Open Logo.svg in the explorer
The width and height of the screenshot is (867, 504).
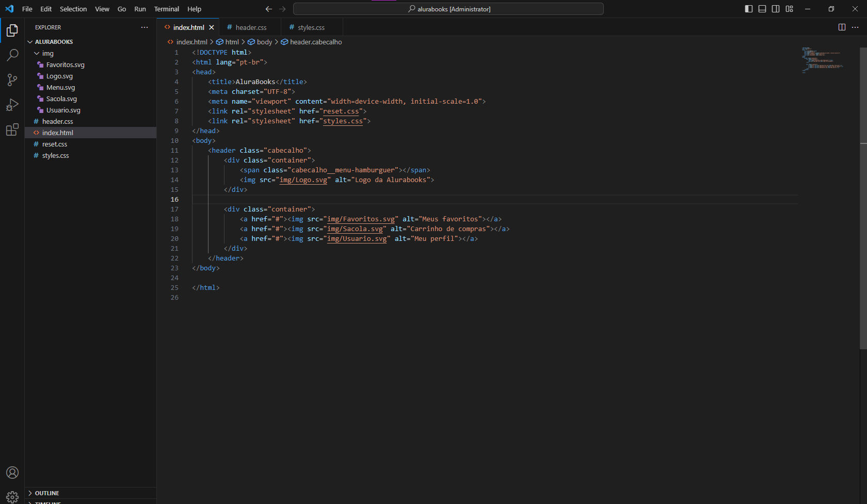[91, 76]
